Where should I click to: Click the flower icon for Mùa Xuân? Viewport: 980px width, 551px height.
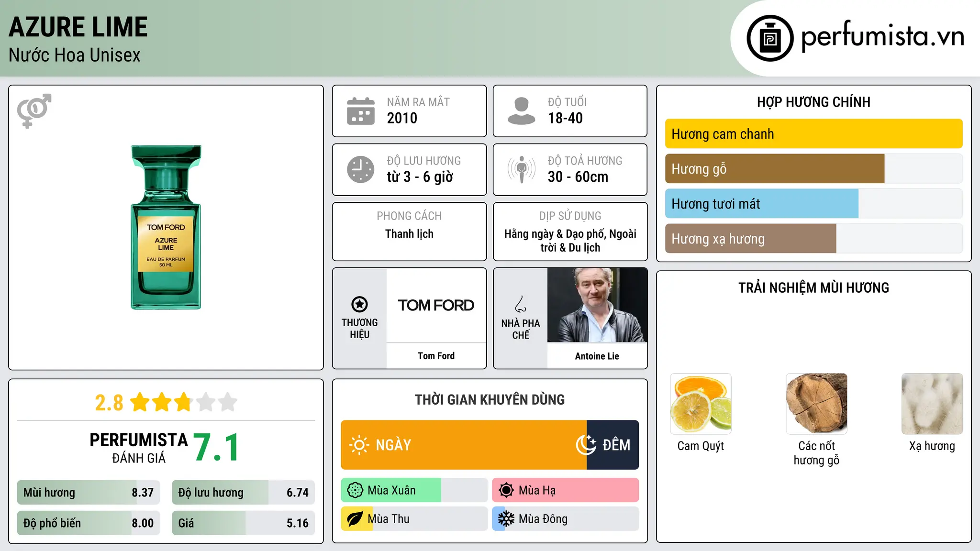point(355,490)
